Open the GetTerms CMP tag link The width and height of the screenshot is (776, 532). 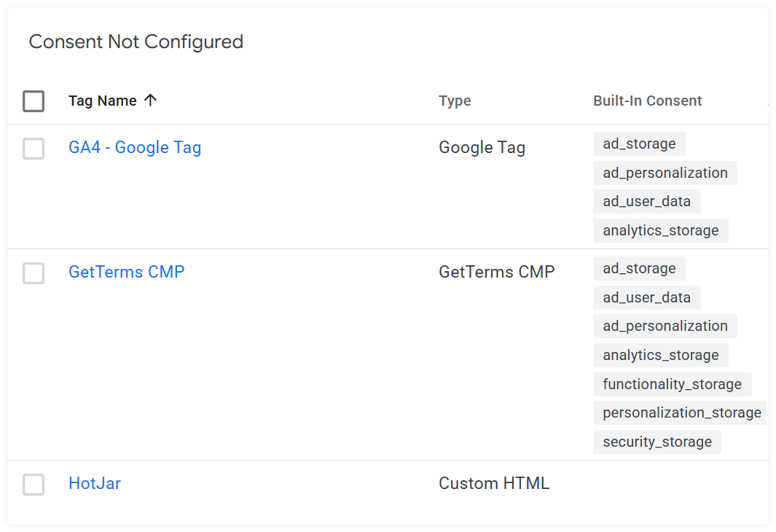(126, 272)
